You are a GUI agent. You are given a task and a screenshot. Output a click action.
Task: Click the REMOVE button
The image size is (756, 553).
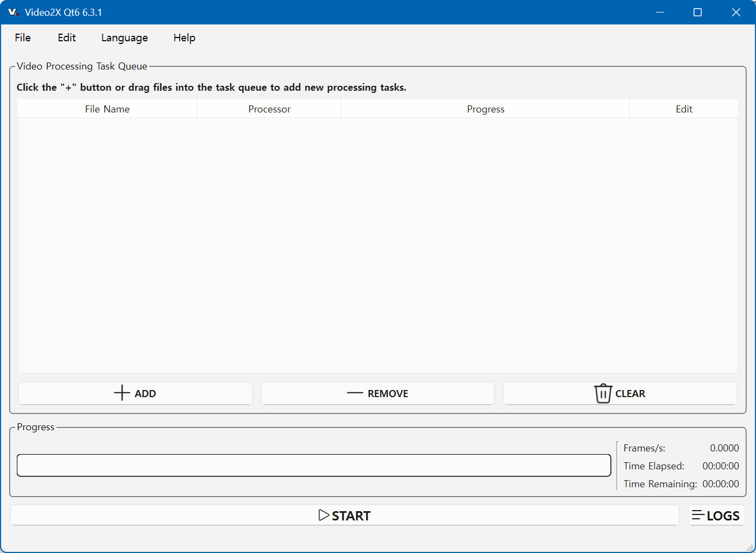(377, 393)
